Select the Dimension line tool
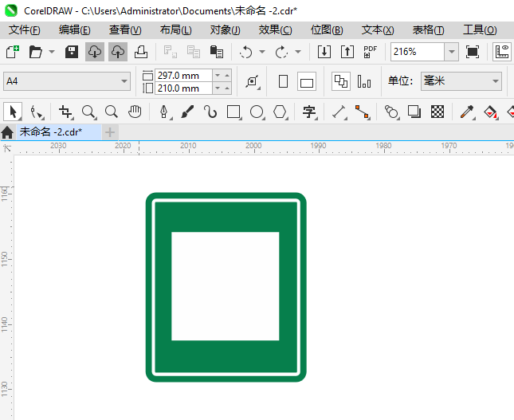Screen dimensions: 514x420 click(339, 112)
